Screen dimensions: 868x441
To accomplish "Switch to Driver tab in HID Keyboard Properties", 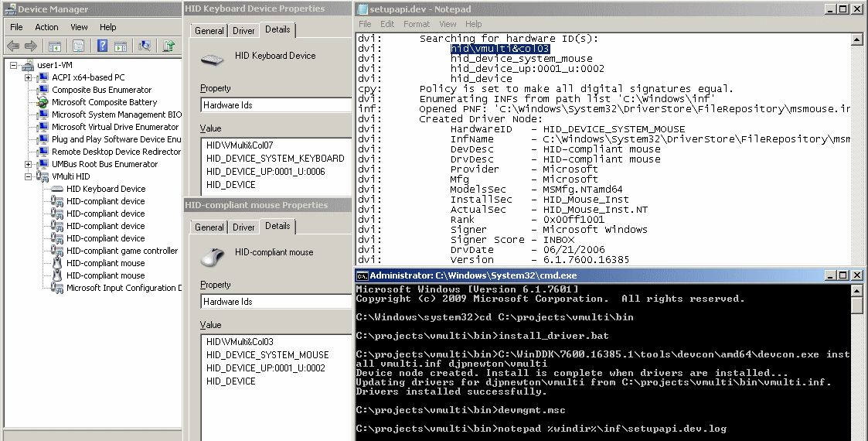I will [243, 31].
